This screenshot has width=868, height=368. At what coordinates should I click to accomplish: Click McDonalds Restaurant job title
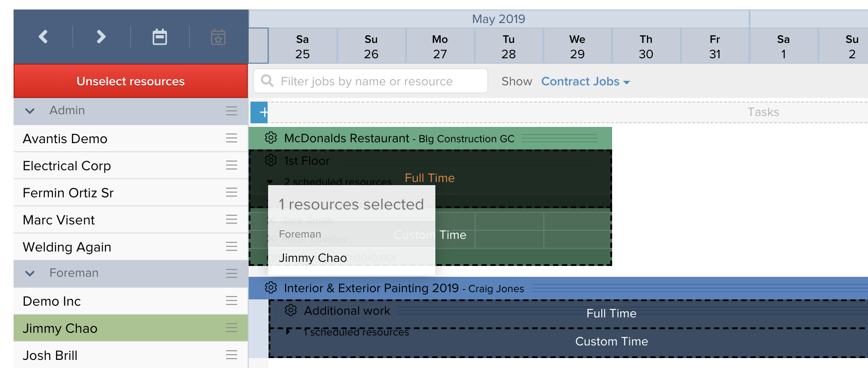click(347, 138)
